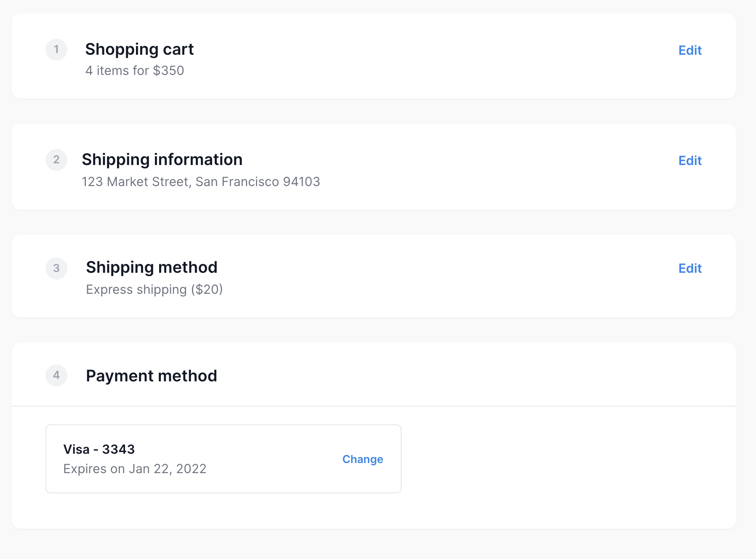
Task: Edit the Shopping cart step
Action: pos(690,51)
